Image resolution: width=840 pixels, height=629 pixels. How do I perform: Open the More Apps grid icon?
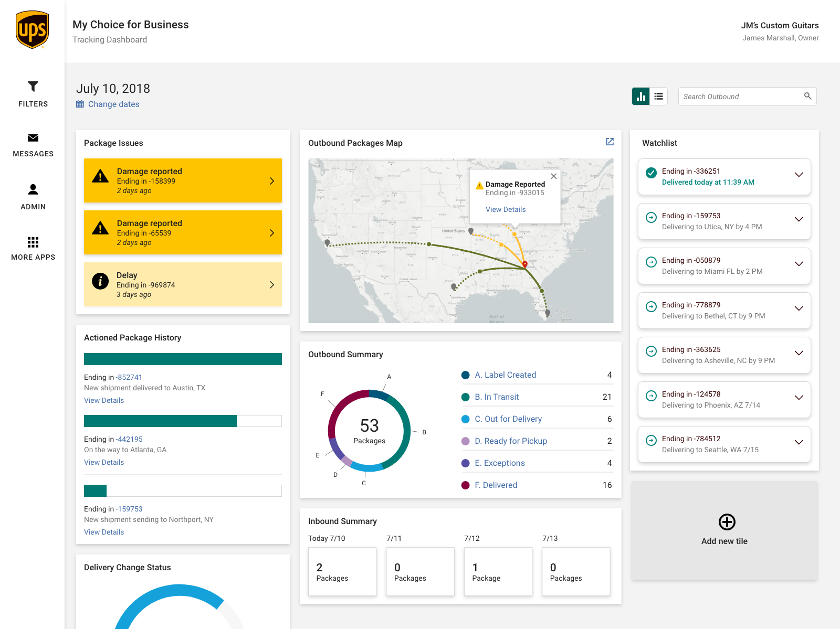click(33, 242)
